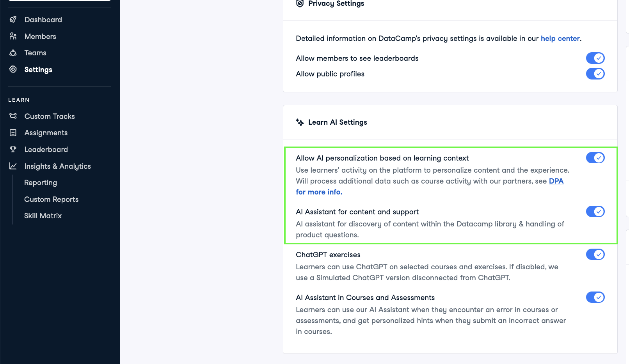Disable members seeing leaderboards toggle
The width and height of the screenshot is (629, 364).
click(x=595, y=58)
